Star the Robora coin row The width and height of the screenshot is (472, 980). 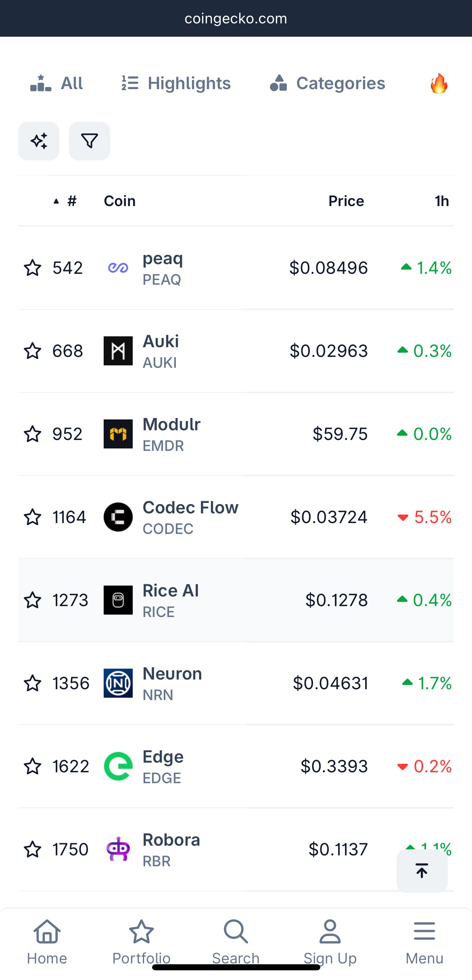point(33,849)
